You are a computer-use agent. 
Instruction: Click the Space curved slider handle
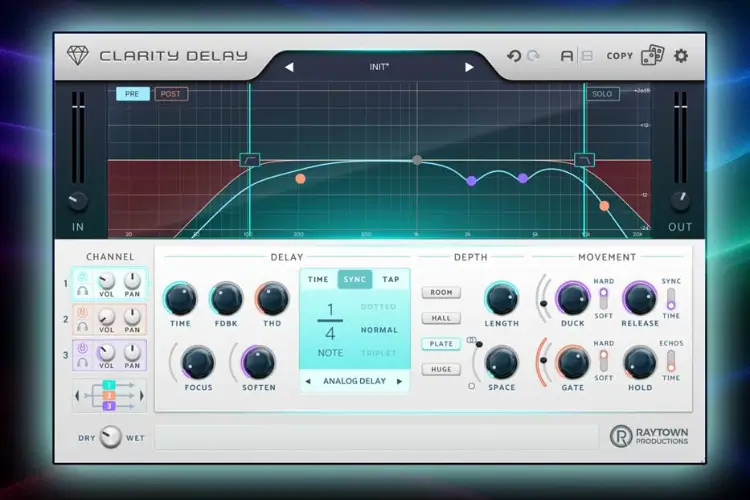tap(479, 344)
